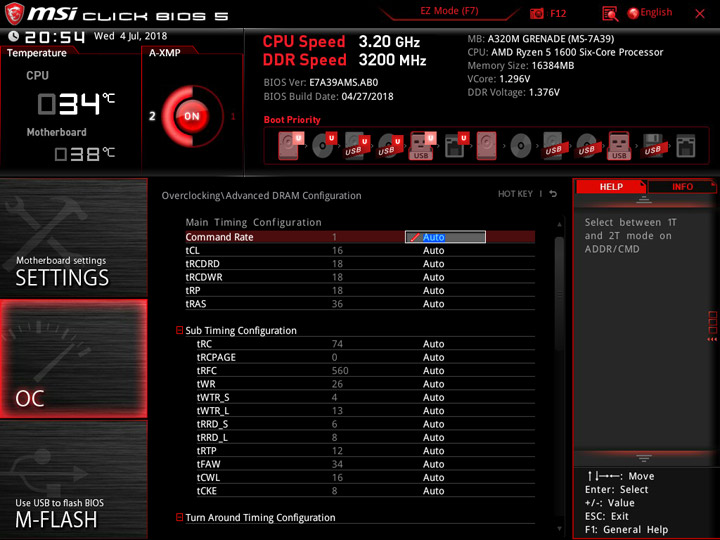Switch to the INFO tab
The width and height of the screenshot is (720, 540).
pyautogui.click(x=682, y=186)
